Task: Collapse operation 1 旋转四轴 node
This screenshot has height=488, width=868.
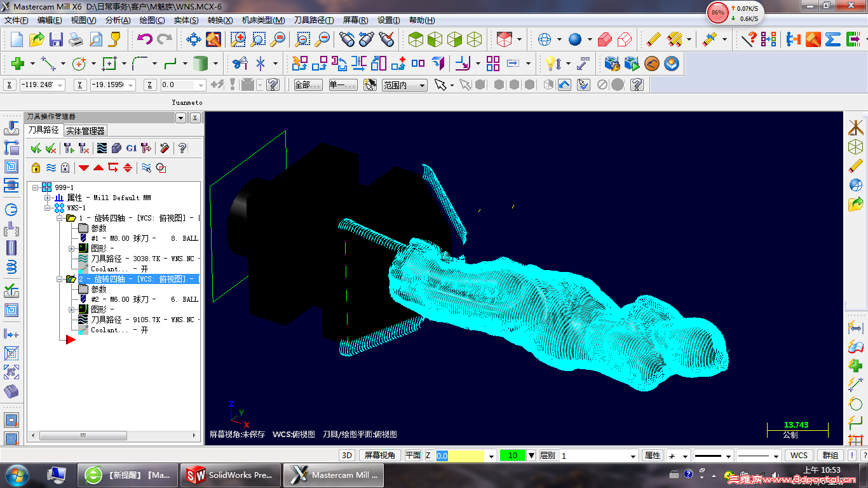Action: pos(60,218)
